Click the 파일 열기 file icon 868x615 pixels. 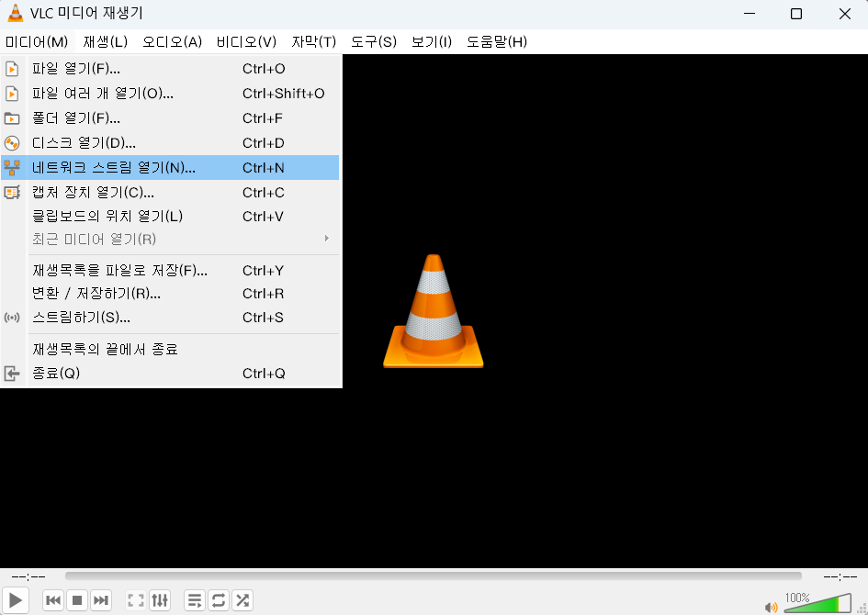pyautogui.click(x=12, y=68)
